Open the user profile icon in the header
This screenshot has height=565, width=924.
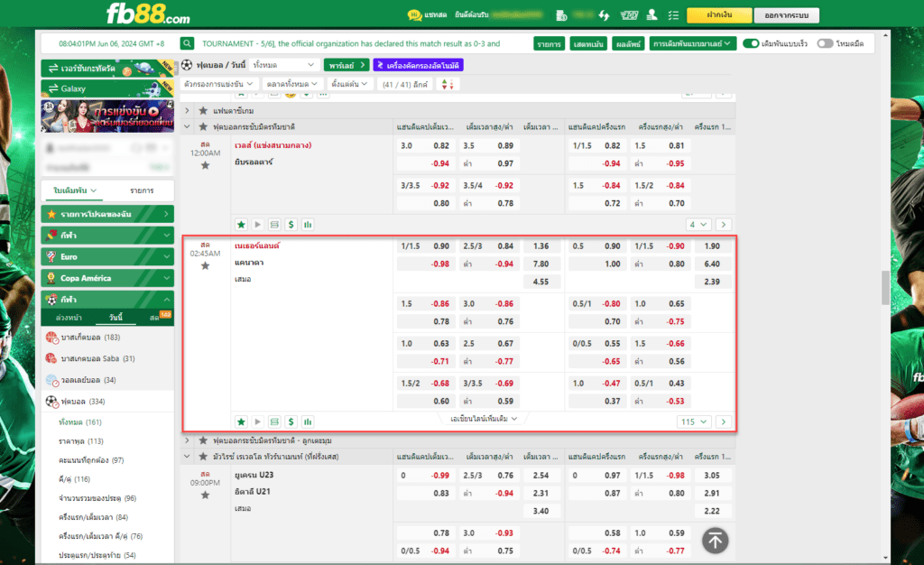point(651,14)
